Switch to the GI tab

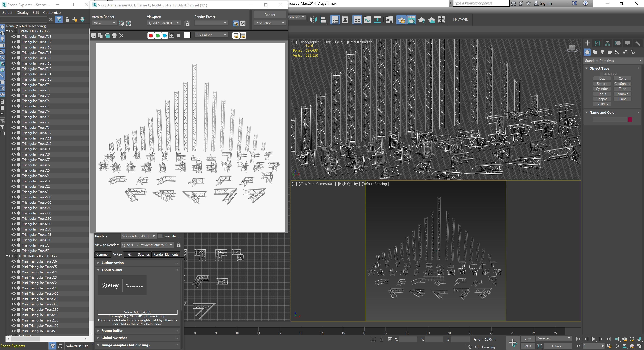130,254
